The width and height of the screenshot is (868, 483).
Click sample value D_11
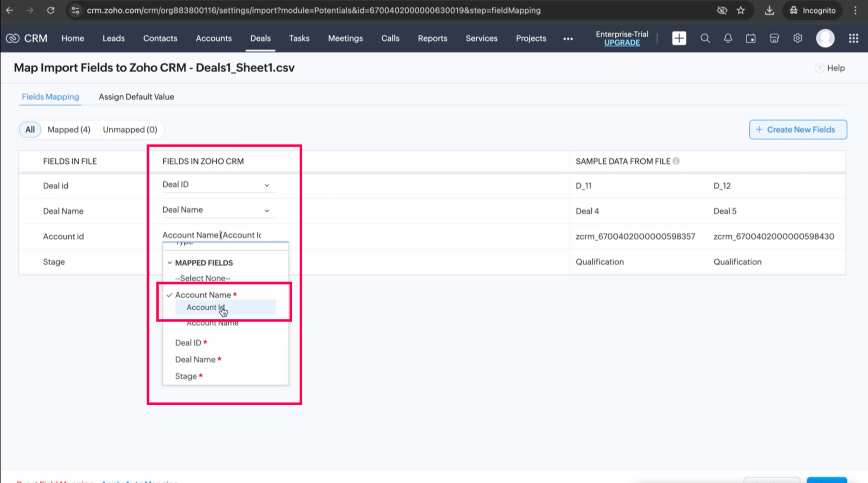[584, 186]
